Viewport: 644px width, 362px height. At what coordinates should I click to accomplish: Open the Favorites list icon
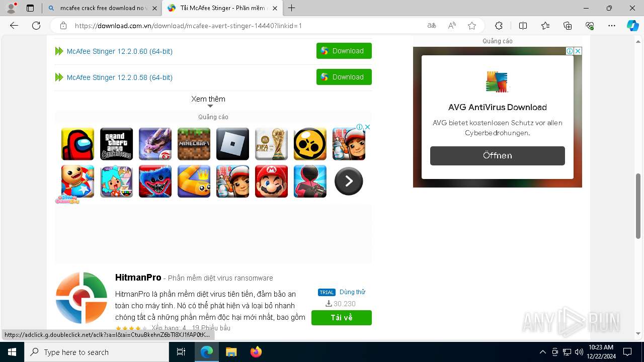pyautogui.click(x=545, y=26)
